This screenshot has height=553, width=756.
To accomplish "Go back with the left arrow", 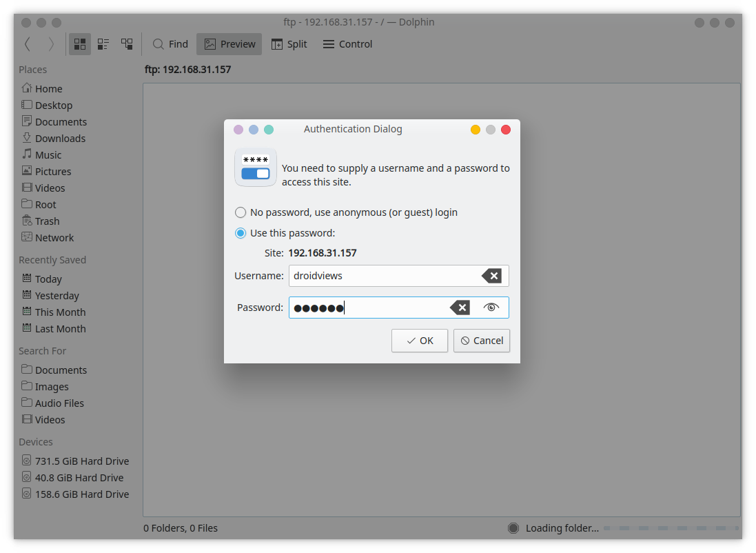I will click(28, 44).
